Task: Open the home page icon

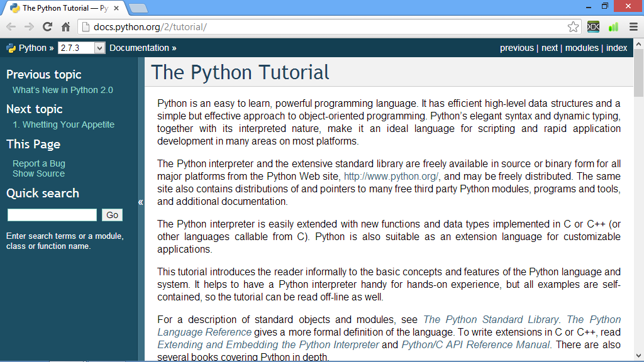Action: coord(65,27)
